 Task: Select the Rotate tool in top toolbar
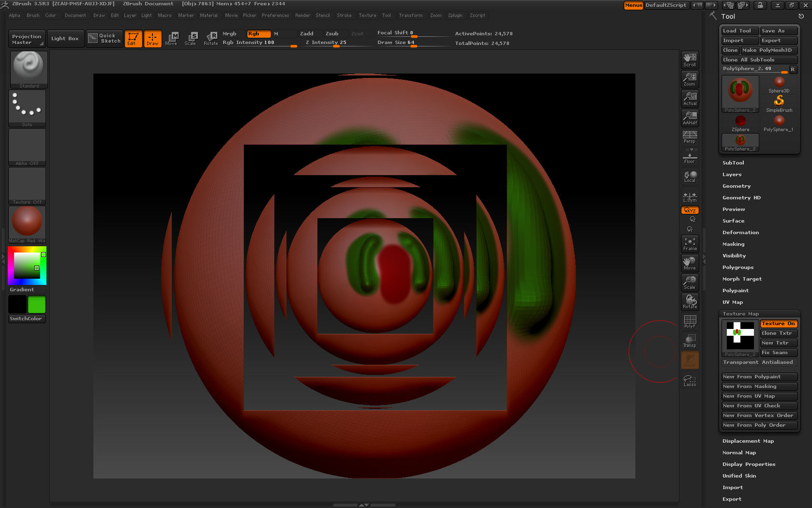click(211, 38)
